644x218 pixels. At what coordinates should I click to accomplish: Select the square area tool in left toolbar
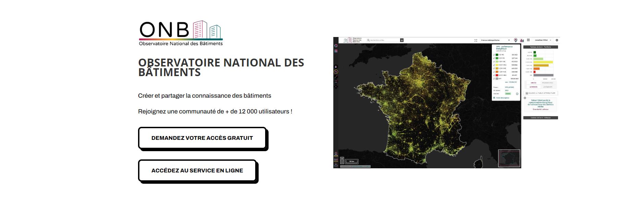tap(336, 82)
